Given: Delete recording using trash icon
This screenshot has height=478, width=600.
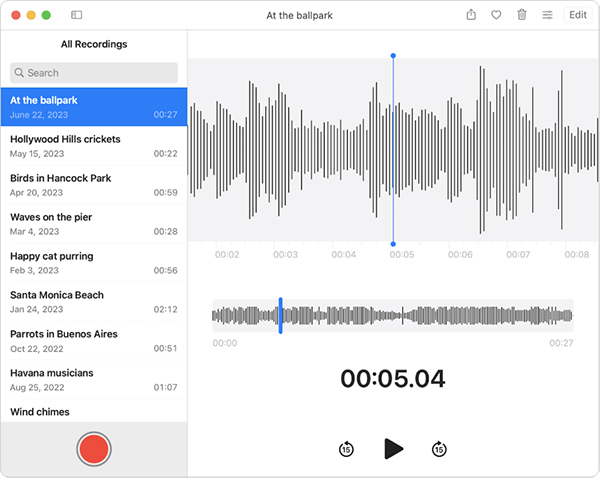Looking at the screenshot, I should coord(522,15).
